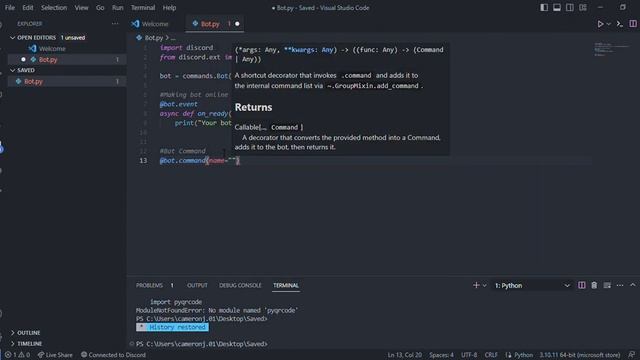Collapse the Saved folder section
Screen dimensions: 640x360
click(x=26, y=70)
